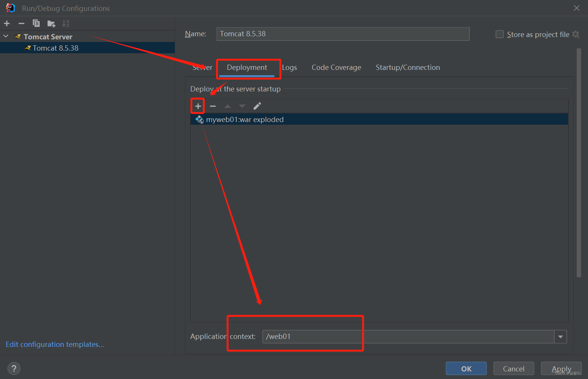Move the deployment artifact up
This screenshot has width=588, height=379.
(x=228, y=106)
